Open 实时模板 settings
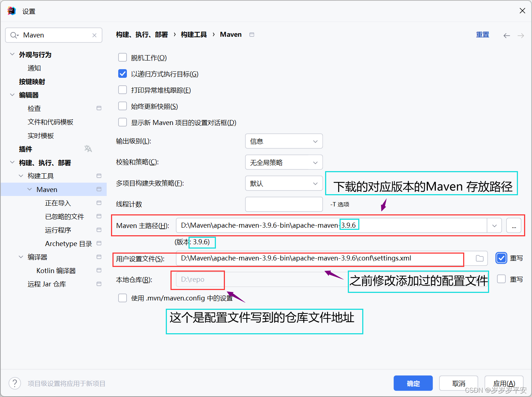Viewport: 532px width, 397px height. [41, 136]
